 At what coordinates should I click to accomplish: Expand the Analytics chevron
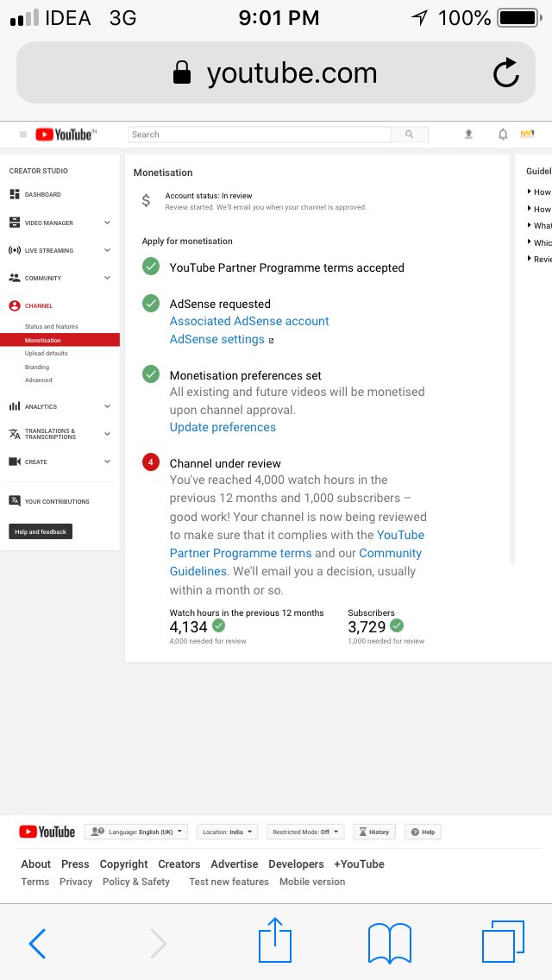click(x=107, y=406)
